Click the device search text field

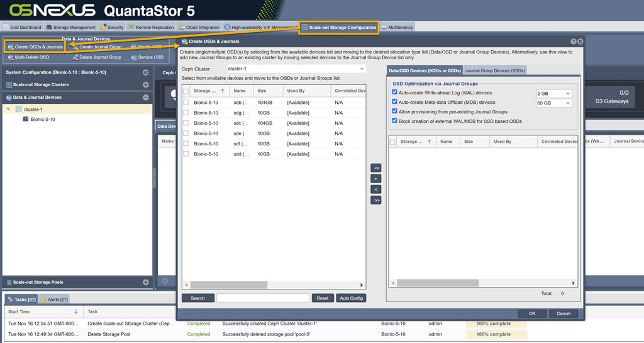point(263,298)
